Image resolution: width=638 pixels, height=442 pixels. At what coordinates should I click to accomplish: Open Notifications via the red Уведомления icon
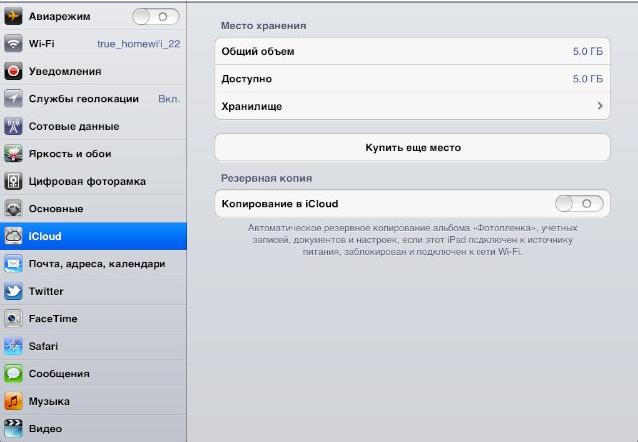[x=13, y=71]
